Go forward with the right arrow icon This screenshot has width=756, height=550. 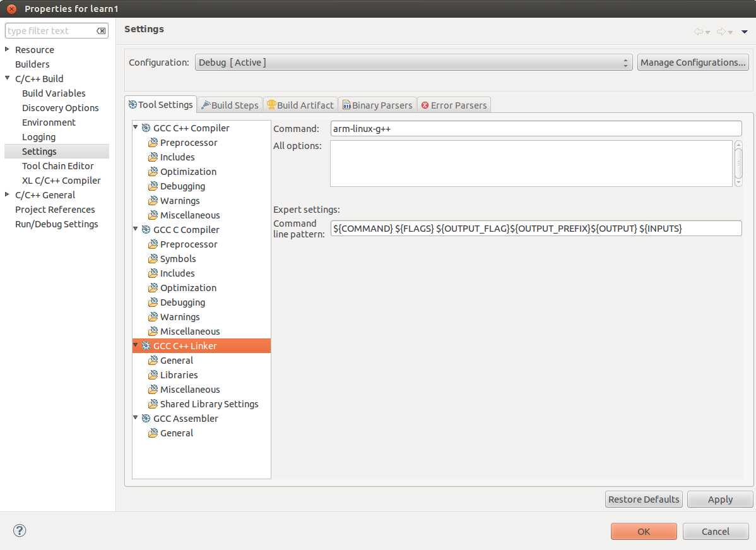(x=721, y=32)
